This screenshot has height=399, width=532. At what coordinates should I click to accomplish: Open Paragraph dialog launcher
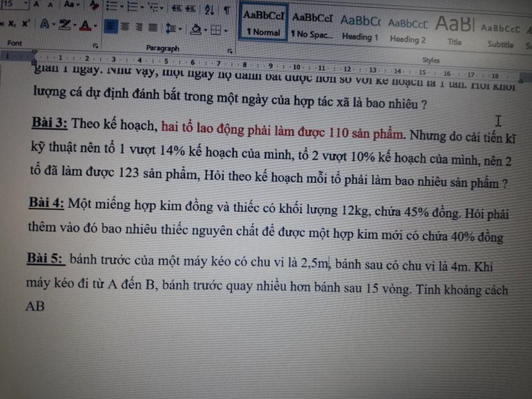(230, 51)
